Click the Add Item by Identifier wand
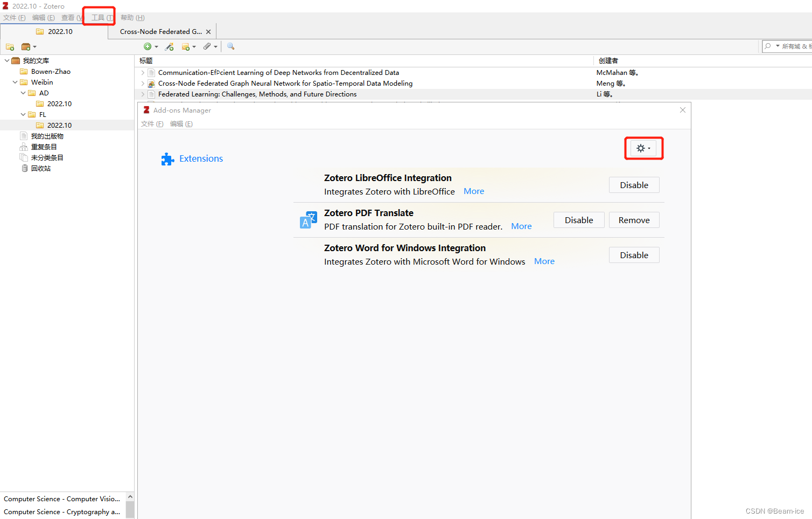The height and width of the screenshot is (519, 812). click(x=170, y=47)
